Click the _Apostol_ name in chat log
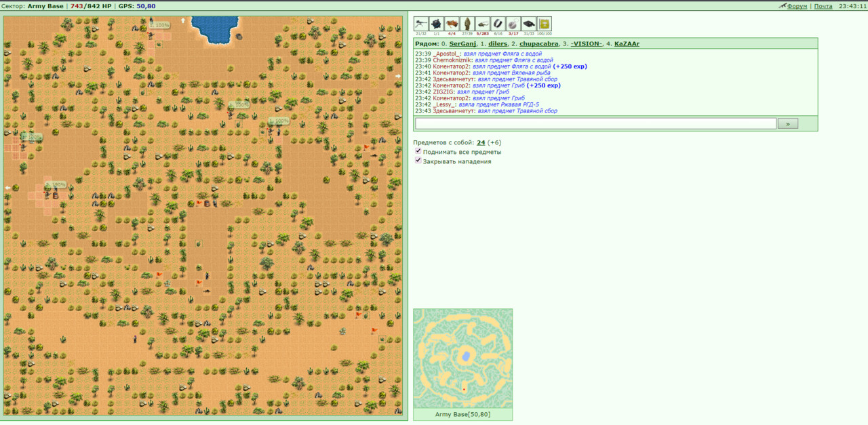Screen dimensions: 868x425 tap(448, 54)
